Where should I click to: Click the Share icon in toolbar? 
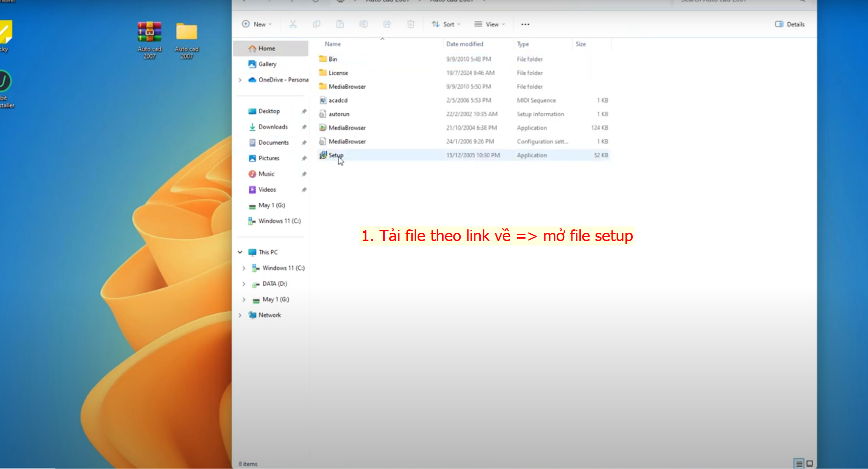387,24
